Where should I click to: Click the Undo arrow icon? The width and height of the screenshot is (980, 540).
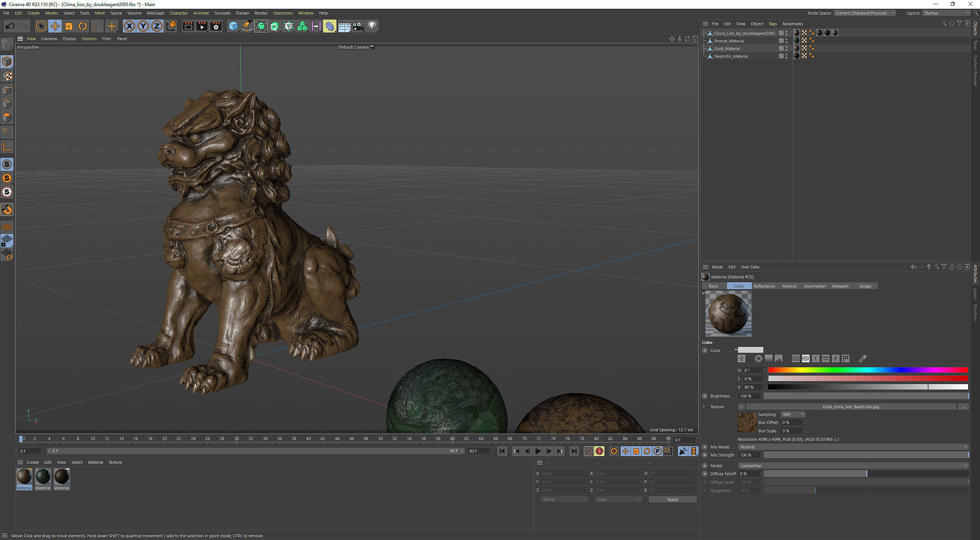(x=10, y=26)
